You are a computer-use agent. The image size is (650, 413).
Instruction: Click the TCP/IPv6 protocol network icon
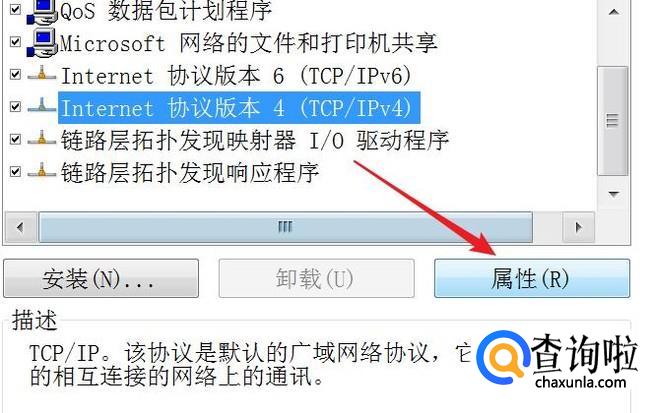(x=41, y=75)
